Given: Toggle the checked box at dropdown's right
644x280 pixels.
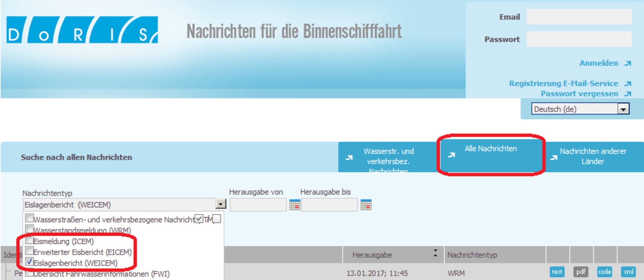Looking at the screenshot, I should (x=199, y=219).
